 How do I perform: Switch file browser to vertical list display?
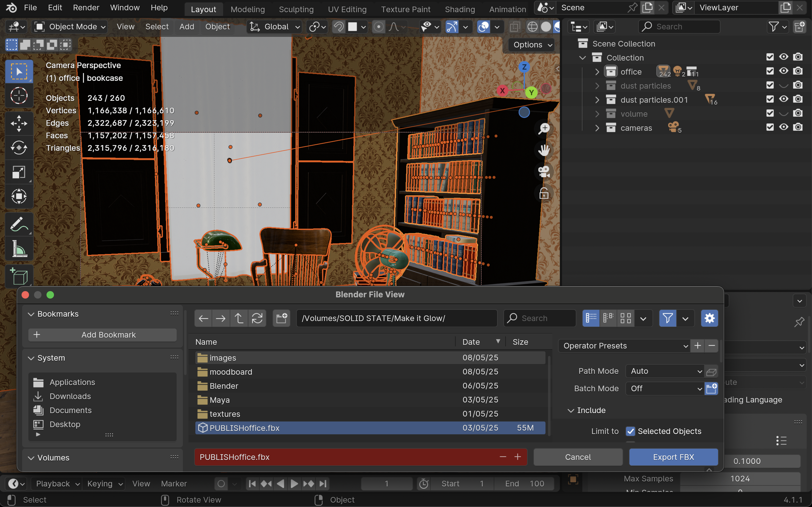[x=591, y=318]
